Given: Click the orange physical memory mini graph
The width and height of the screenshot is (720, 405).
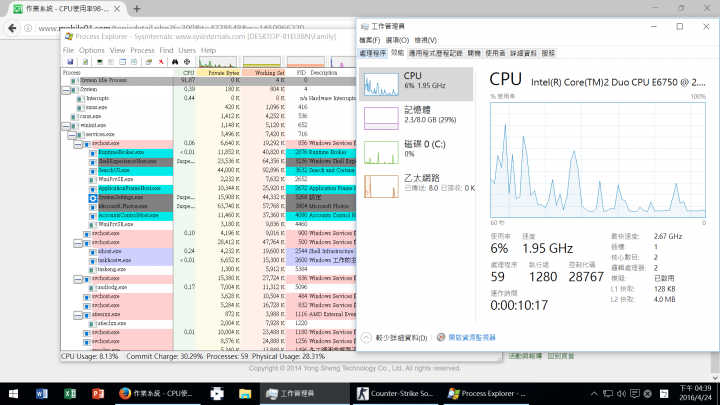Looking at the screenshot, I should click(x=305, y=62).
